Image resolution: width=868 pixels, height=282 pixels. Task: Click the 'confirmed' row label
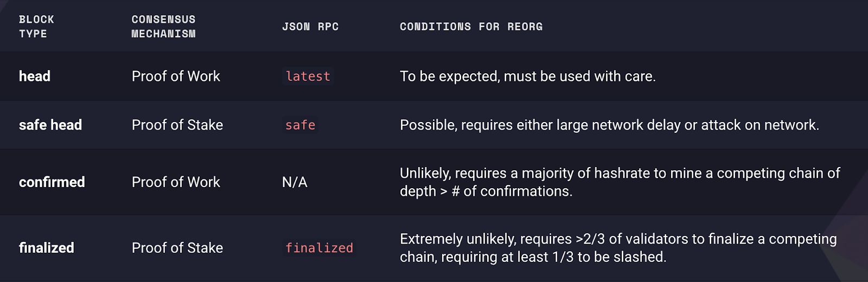point(52,182)
